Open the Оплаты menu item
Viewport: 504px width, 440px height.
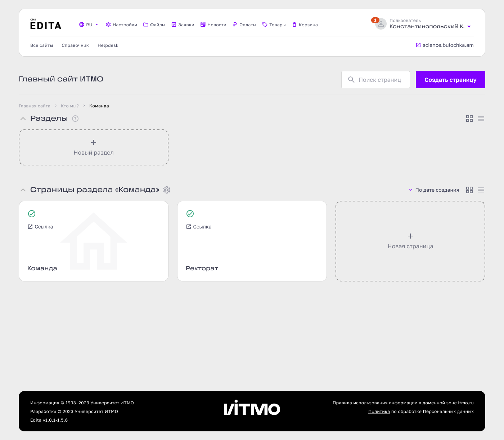[244, 25]
